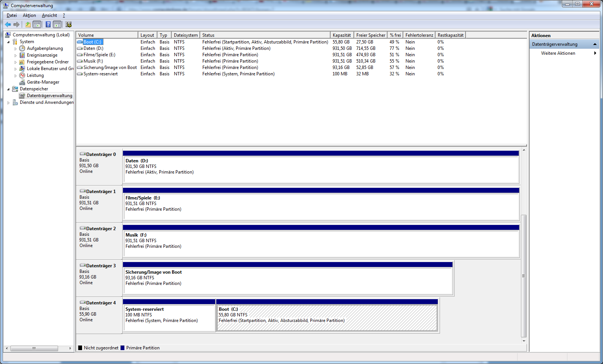Click the Forward arrow toolbar icon
This screenshot has height=364, width=603.
[x=16, y=24]
